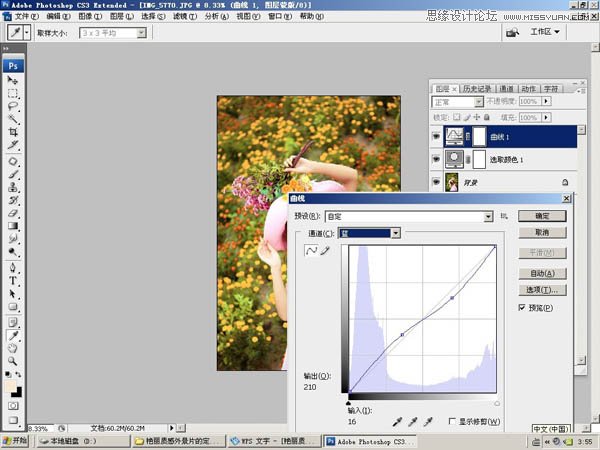Enable the 显示修剪 show clipping checkbox
The width and height of the screenshot is (600, 450).
(x=453, y=422)
